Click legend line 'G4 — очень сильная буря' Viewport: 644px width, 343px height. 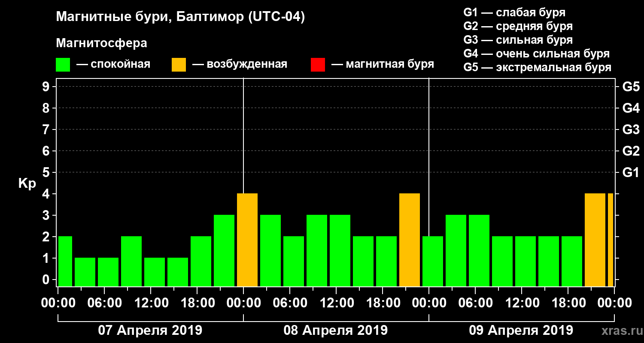(x=537, y=54)
